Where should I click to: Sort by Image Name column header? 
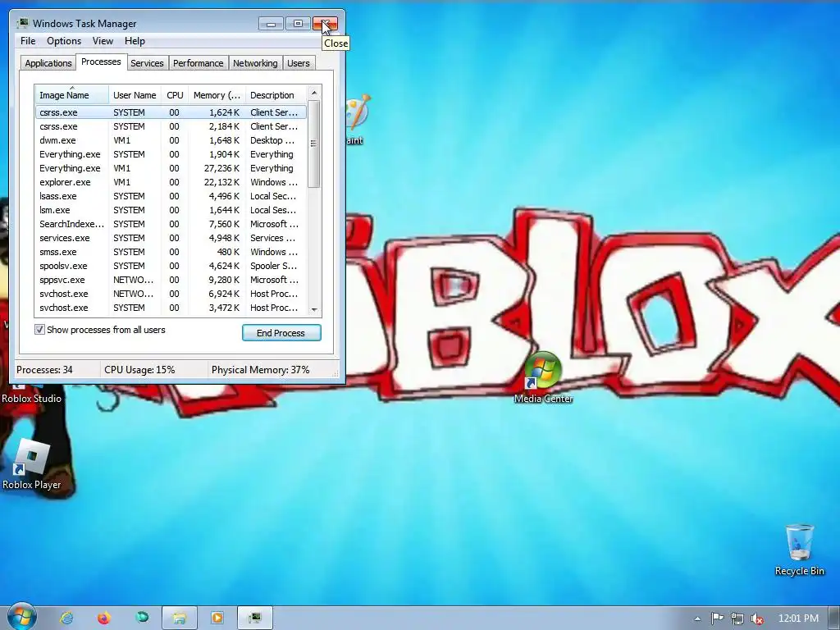72,95
